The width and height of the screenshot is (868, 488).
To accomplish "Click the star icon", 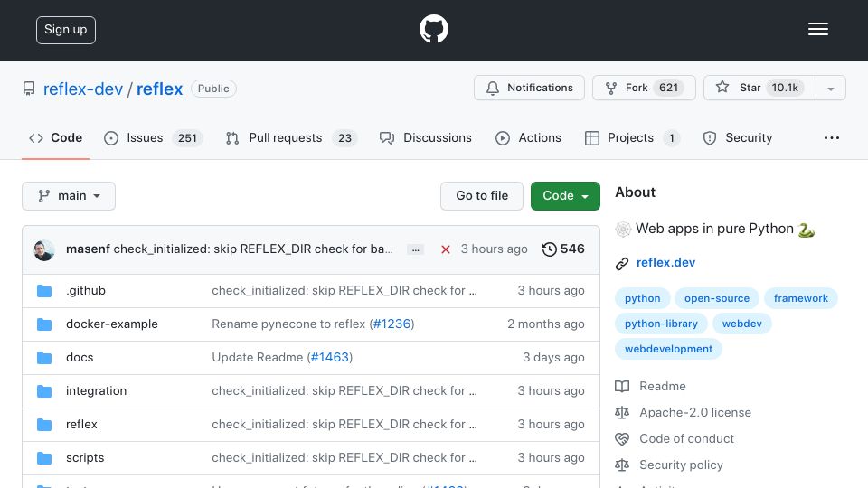I will 722,87.
